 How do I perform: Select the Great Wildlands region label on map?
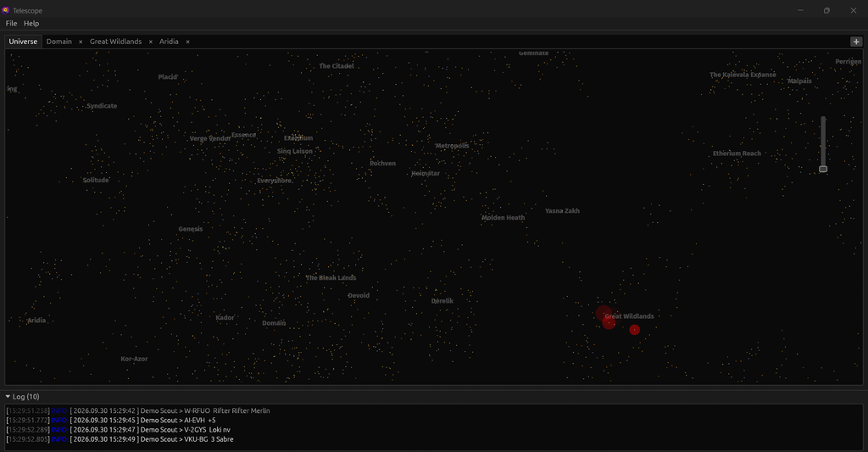[630, 316]
